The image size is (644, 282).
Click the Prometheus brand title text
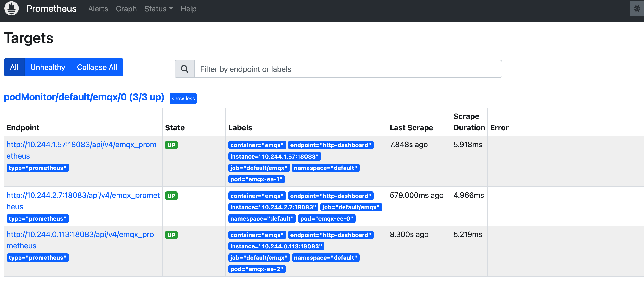click(x=51, y=9)
